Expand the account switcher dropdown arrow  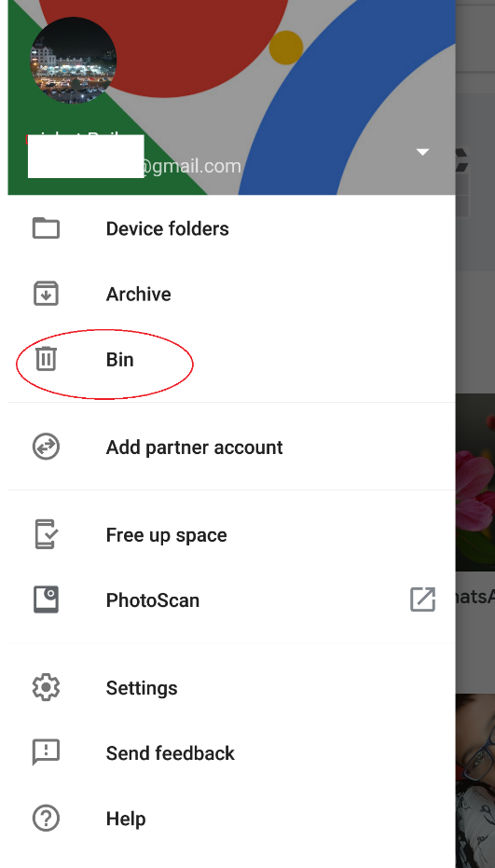422,152
